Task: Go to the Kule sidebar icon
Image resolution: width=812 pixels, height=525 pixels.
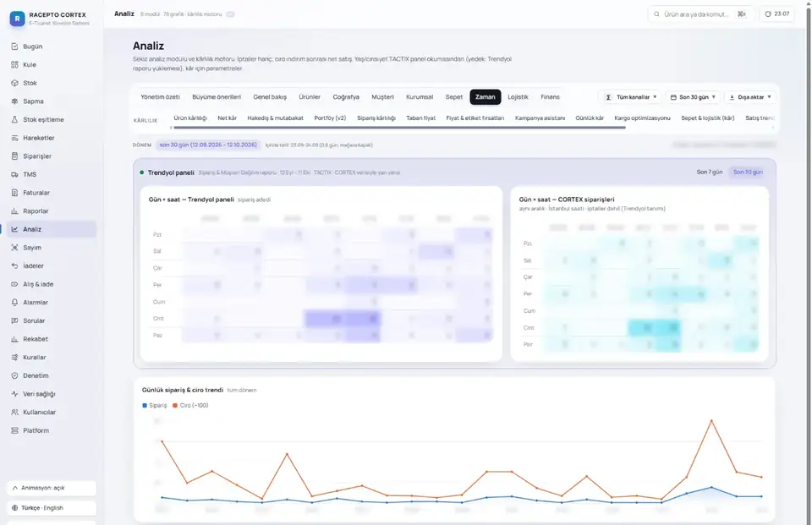Action: [x=14, y=65]
